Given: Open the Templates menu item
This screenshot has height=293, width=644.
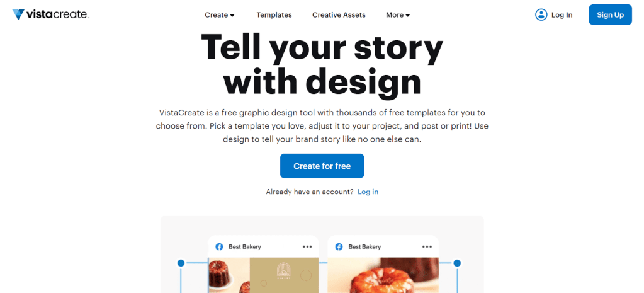Looking at the screenshot, I should click(274, 15).
